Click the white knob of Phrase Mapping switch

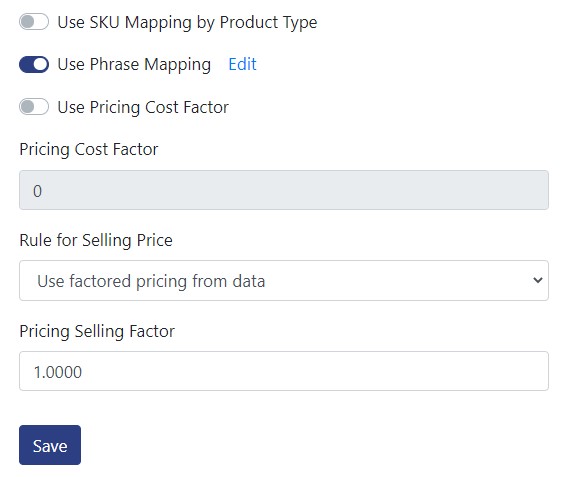tap(40, 64)
